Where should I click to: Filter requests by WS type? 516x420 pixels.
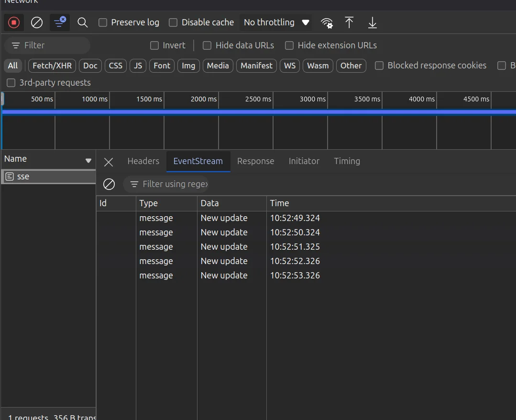pos(290,66)
